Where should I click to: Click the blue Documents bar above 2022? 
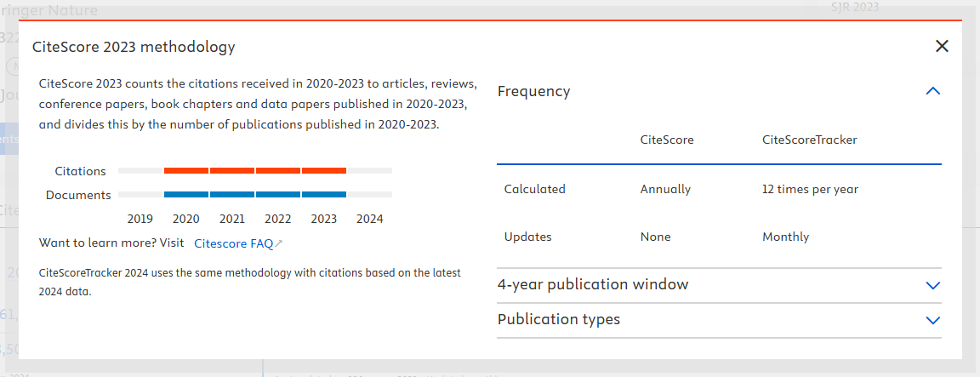(x=278, y=195)
